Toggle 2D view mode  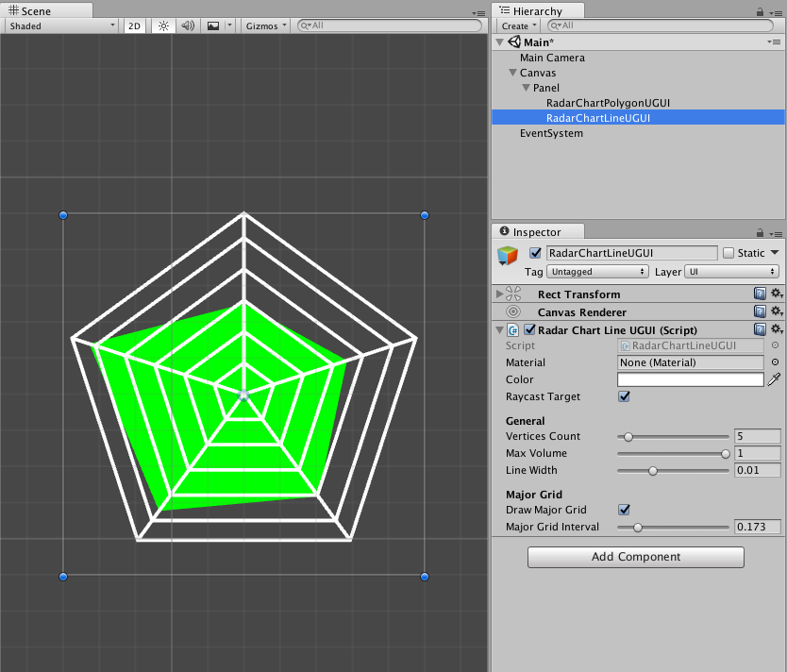(x=135, y=26)
